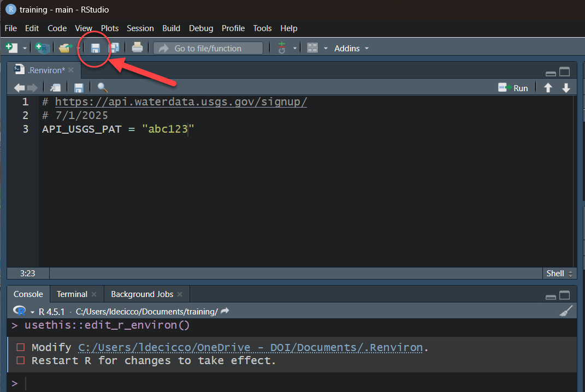Viewport: 585px width, 392px height.
Task: Switch to the Terminal tab
Action: pos(72,294)
